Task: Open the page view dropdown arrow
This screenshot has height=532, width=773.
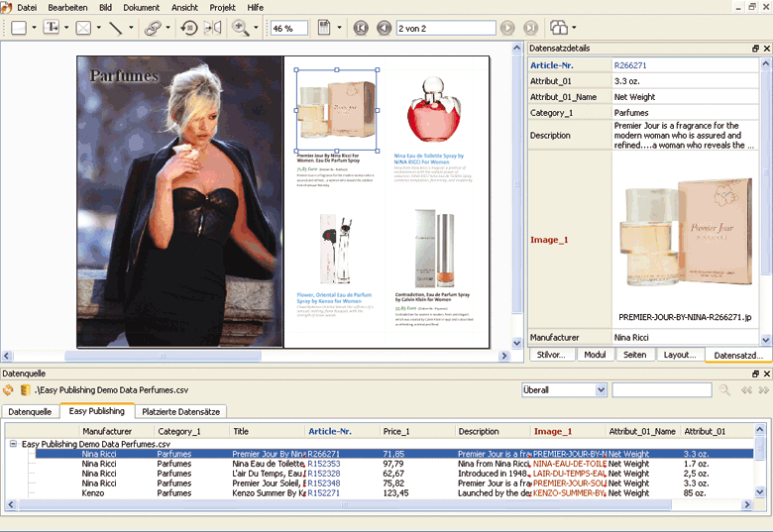Action: pos(339,28)
